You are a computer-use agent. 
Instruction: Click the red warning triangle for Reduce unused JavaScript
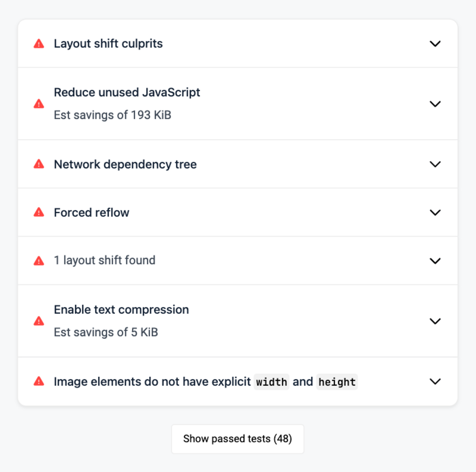(x=39, y=104)
